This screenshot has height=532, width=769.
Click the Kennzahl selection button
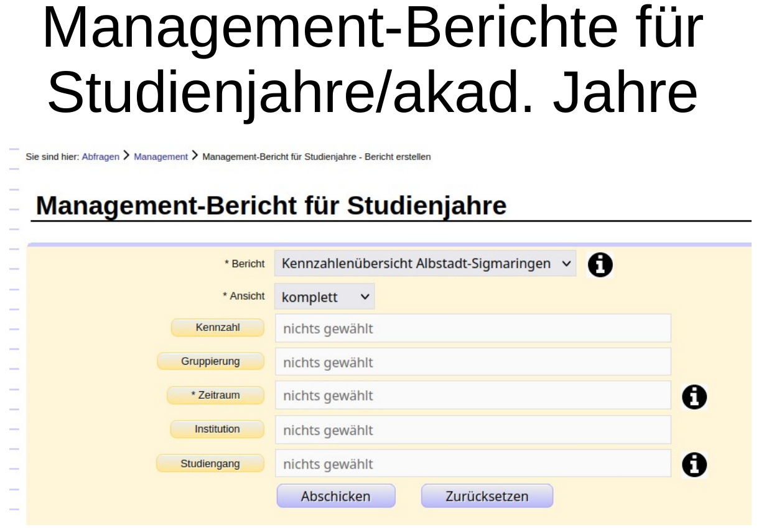pyautogui.click(x=217, y=327)
